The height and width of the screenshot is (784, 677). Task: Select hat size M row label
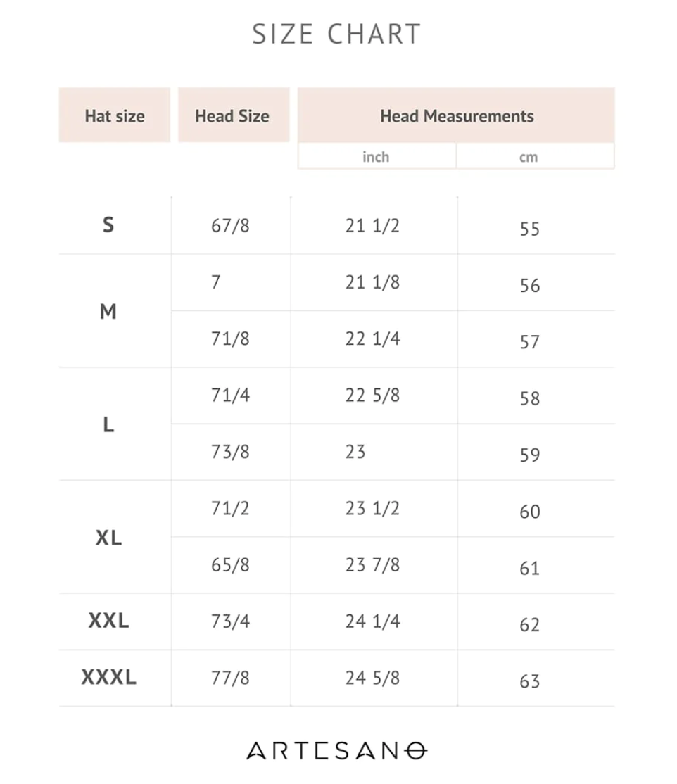[108, 312]
